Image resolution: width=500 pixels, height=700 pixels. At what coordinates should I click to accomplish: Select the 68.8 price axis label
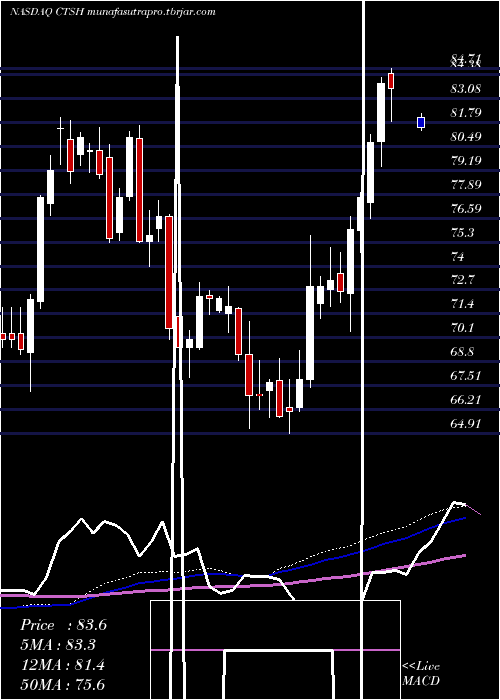click(462, 351)
